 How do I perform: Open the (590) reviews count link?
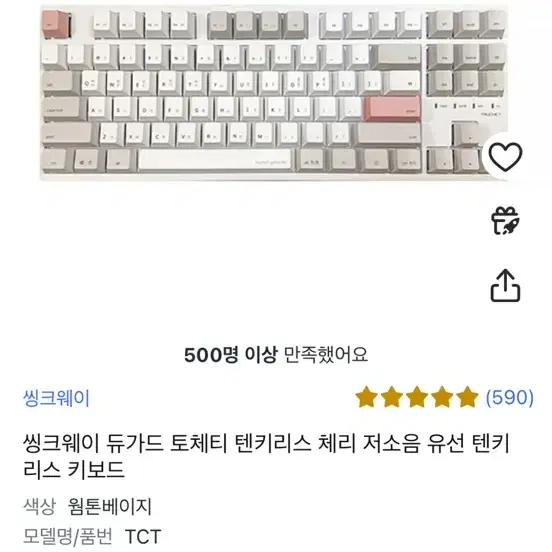click(510, 397)
